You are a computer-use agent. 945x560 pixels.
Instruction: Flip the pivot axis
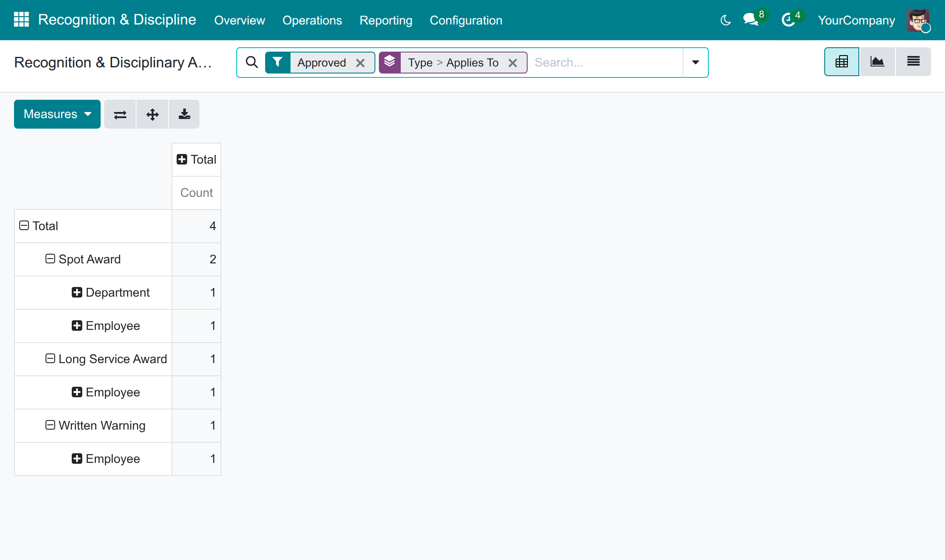(120, 114)
